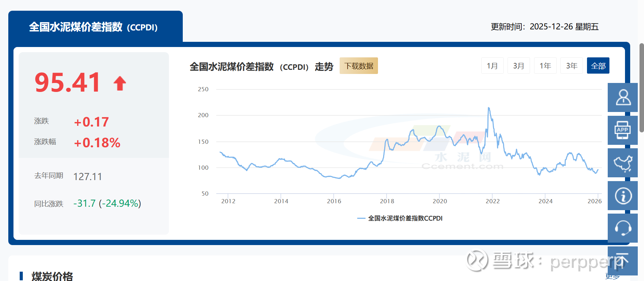Image resolution: width=644 pixels, height=281 pixels.
Task: Click the 2022 x-axis label
Action: tap(493, 201)
